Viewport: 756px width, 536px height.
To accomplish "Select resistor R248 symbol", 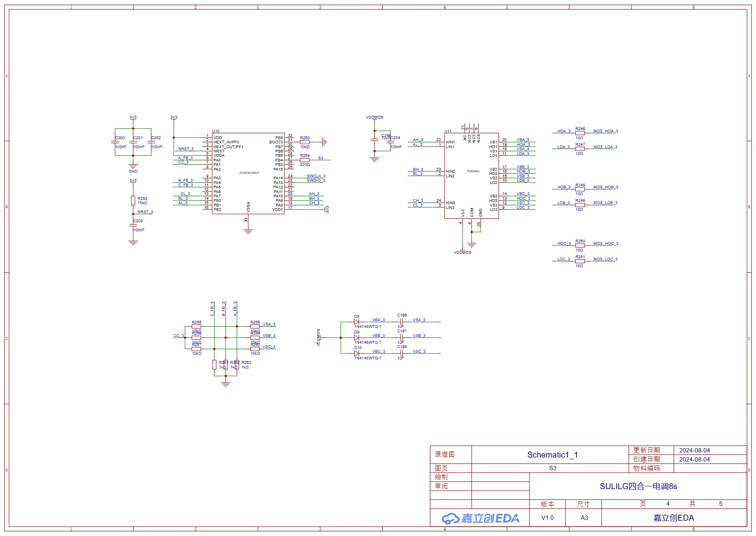I will coord(580,189).
